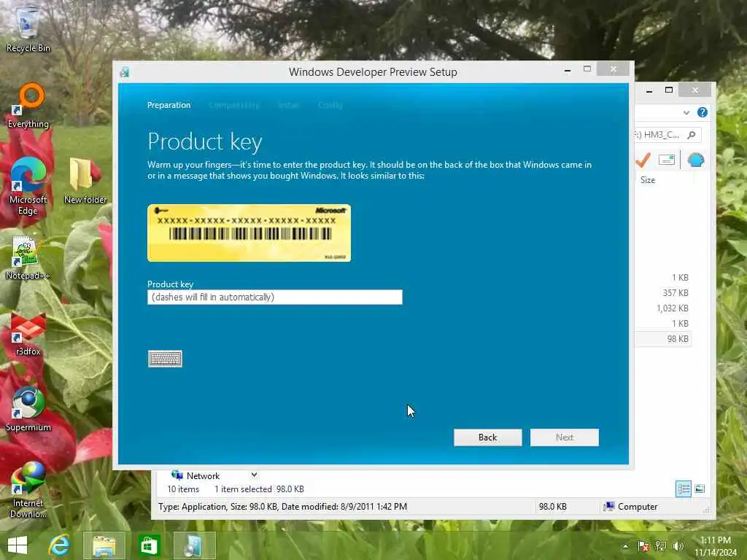The width and height of the screenshot is (747, 560).
Task: Collapse the chevron beside Network
Action: pyautogui.click(x=254, y=475)
